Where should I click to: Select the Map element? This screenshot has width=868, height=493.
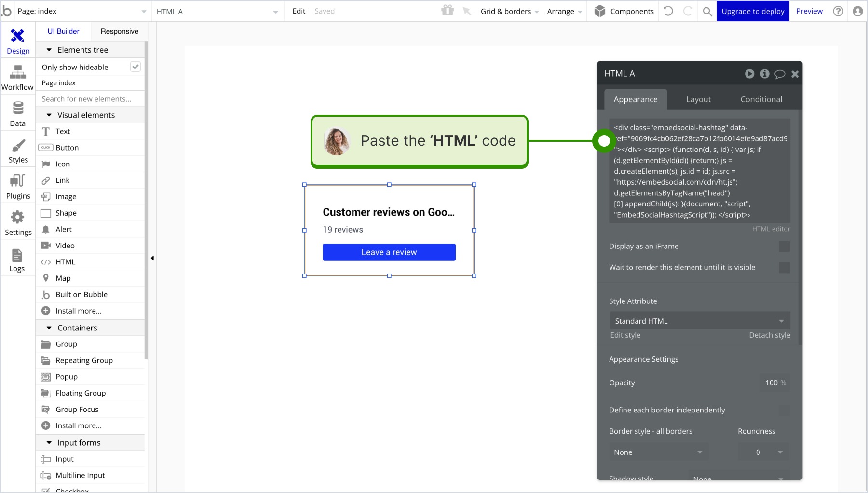(90, 278)
